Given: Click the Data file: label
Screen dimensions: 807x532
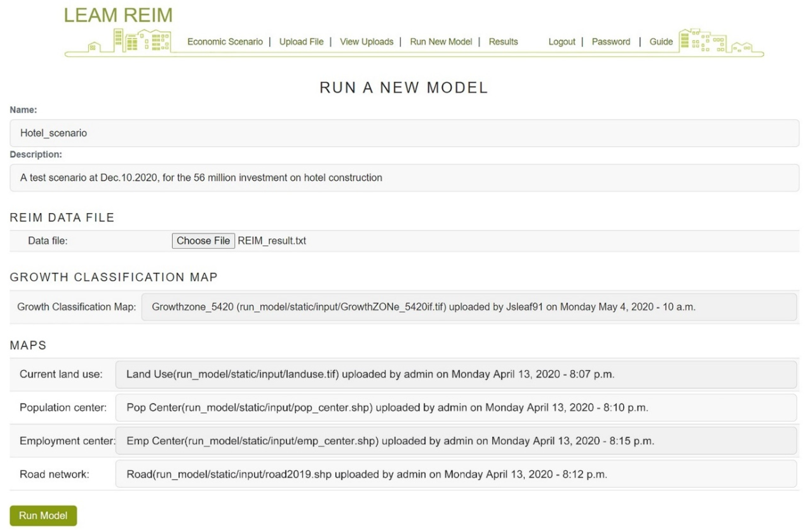Looking at the screenshot, I should point(48,241).
